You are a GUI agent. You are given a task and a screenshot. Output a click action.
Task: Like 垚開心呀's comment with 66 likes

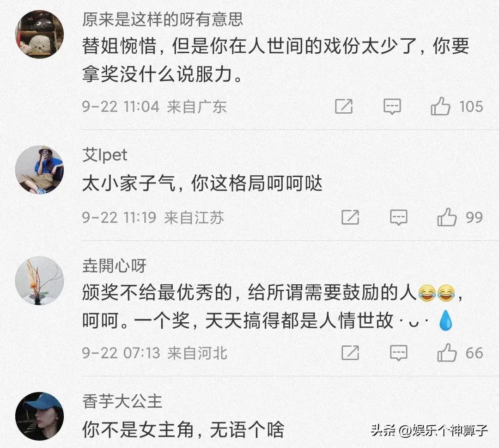tap(447, 353)
